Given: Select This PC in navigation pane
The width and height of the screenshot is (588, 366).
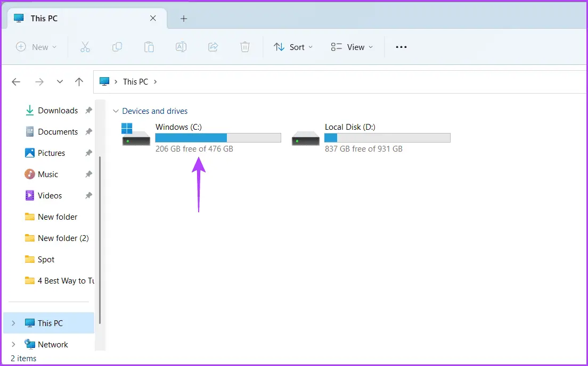Looking at the screenshot, I should pos(49,323).
